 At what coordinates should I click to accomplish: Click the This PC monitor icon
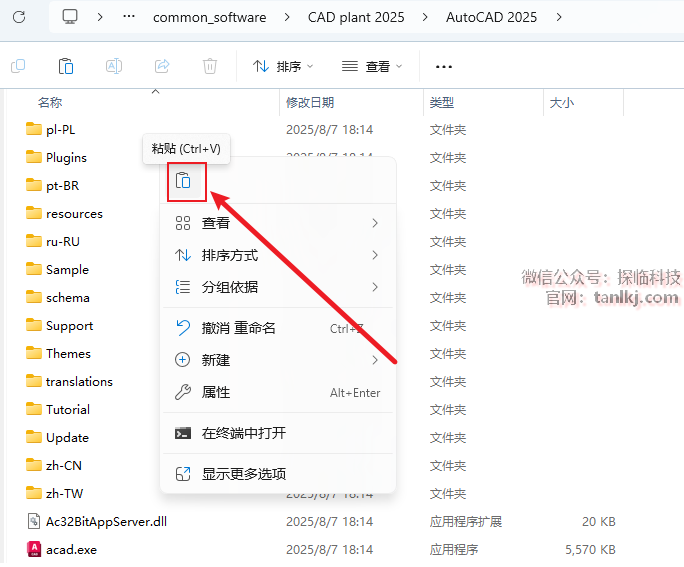point(70,17)
